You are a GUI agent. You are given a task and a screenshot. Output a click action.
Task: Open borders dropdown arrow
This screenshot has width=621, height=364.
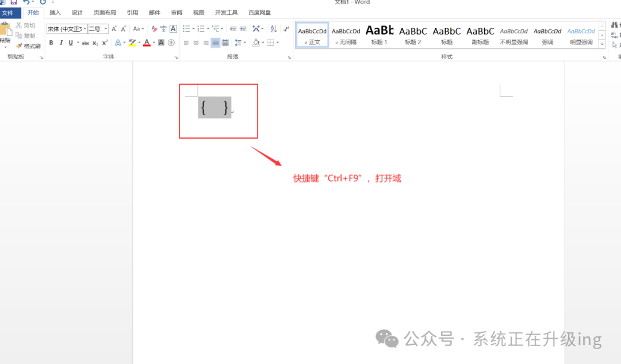point(278,43)
